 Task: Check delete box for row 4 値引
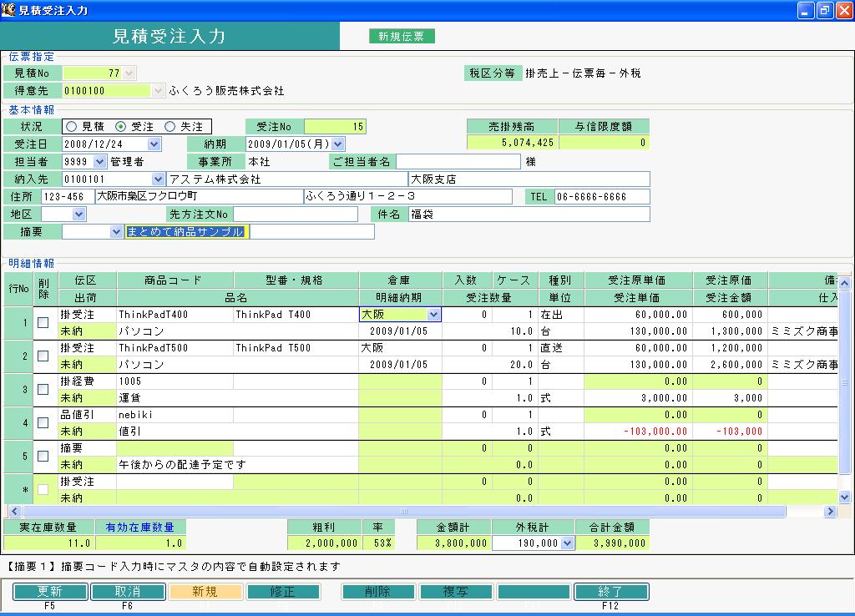pyautogui.click(x=43, y=422)
